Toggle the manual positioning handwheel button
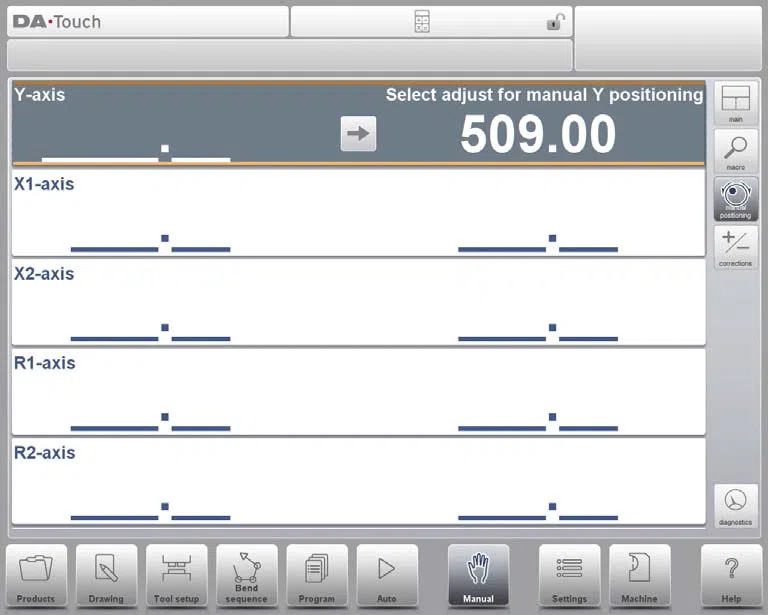The width and height of the screenshot is (768, 615). 736,200
